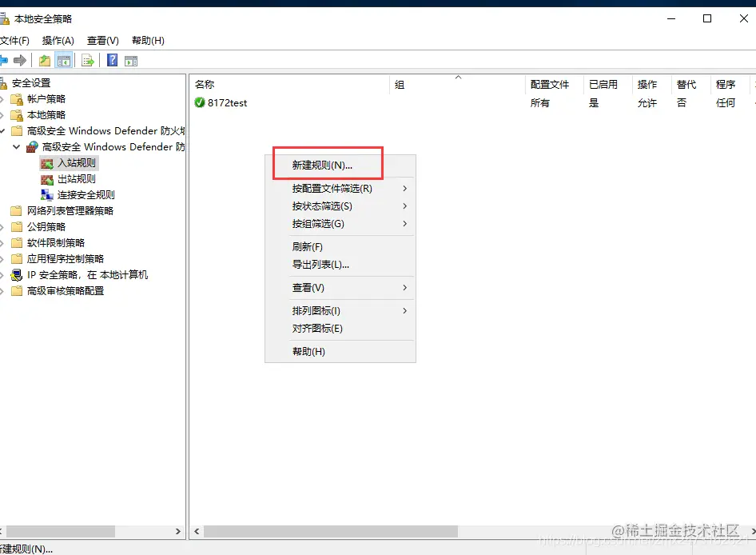Sort by the 操作 column header
The width and height of the screenshot is (756, 555).
tap(651, 85)
